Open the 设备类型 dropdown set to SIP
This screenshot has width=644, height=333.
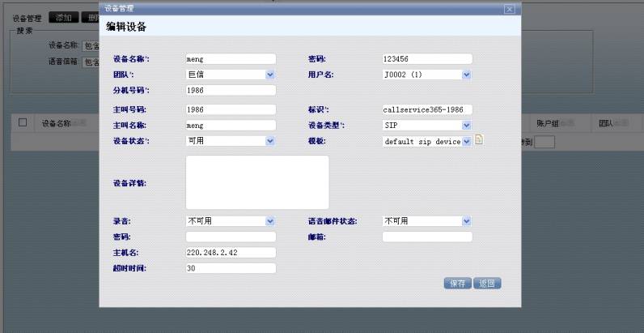[426, 126]
